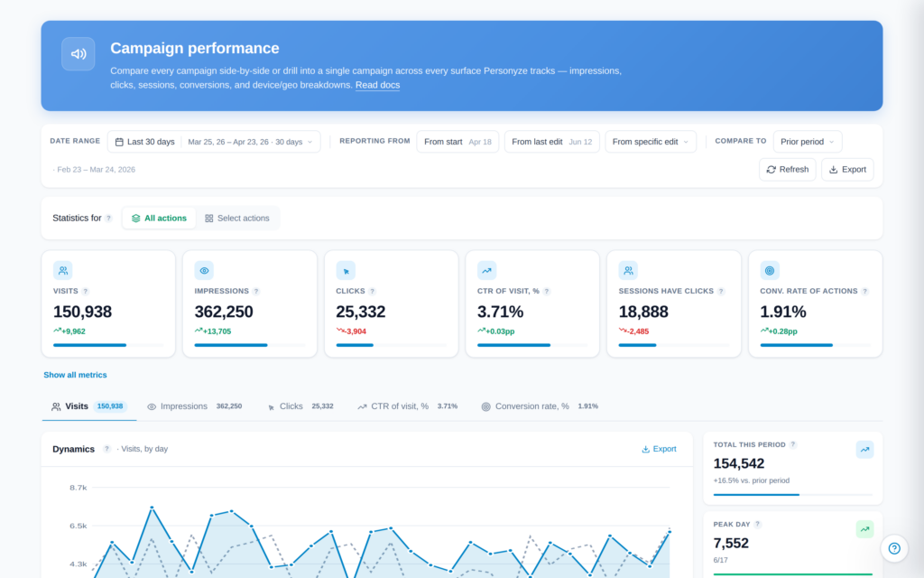
Task: Follow the Read docs link
Action: (x=378, y=85)
